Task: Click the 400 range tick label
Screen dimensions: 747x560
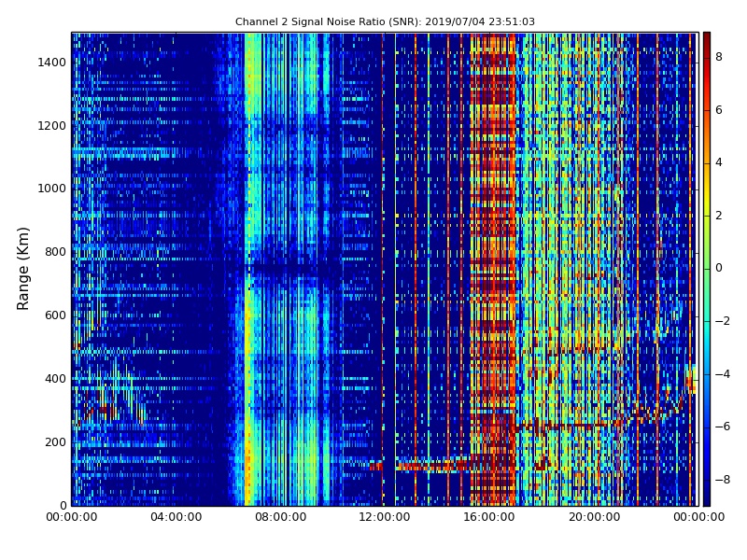Action: (55, 379)
